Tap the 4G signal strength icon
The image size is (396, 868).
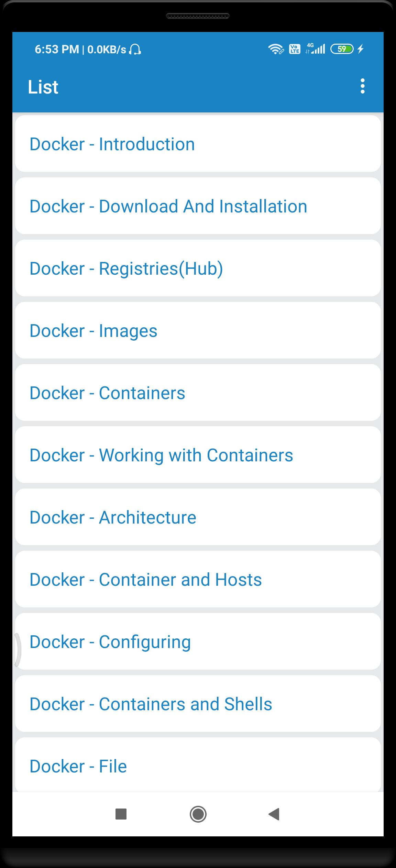click(315, 49)
